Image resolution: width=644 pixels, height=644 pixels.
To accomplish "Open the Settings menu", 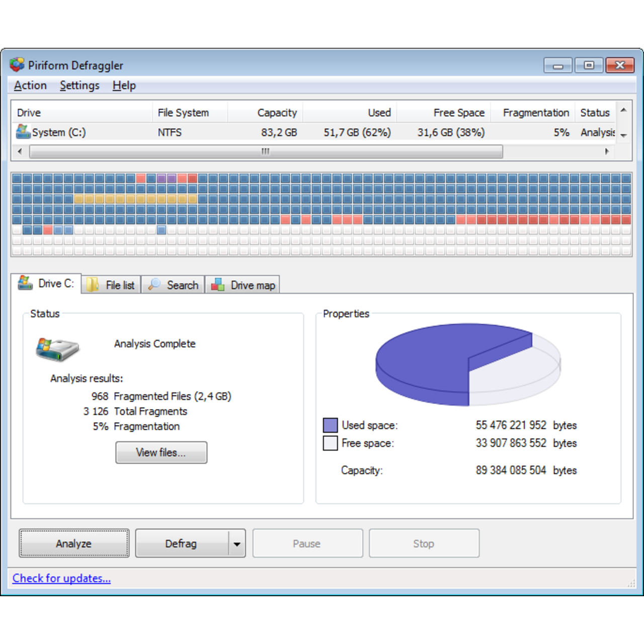I will (x=79, y=86).
